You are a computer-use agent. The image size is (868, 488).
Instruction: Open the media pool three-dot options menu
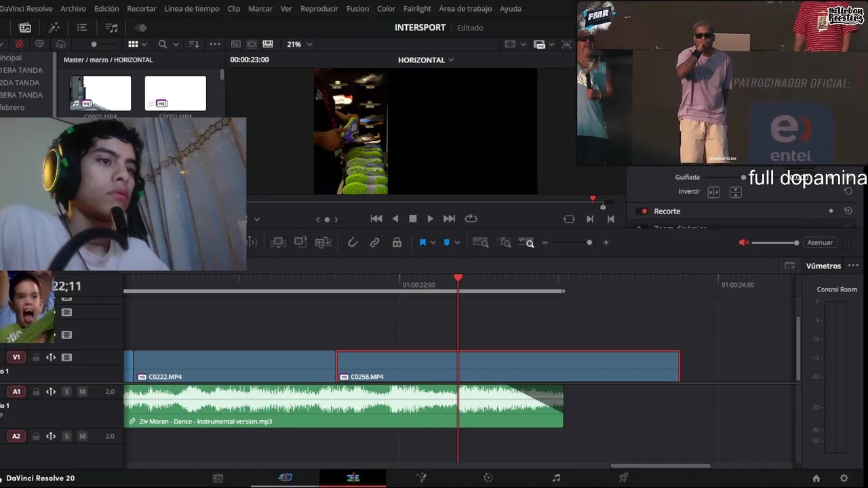click(215, 44)
